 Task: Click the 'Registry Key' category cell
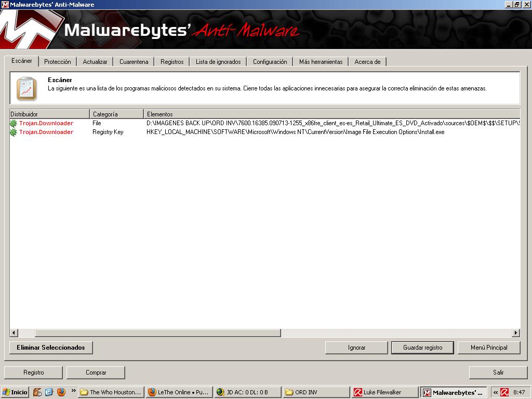tap(108, 132)
